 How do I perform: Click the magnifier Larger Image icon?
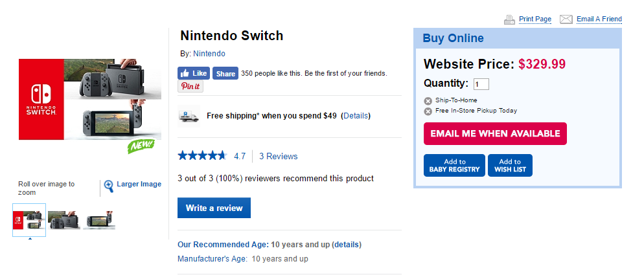(x=109, y=185)
